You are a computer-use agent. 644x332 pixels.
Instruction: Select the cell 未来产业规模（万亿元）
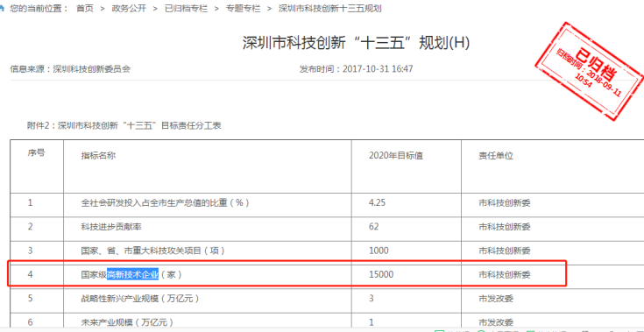(127, 322)
